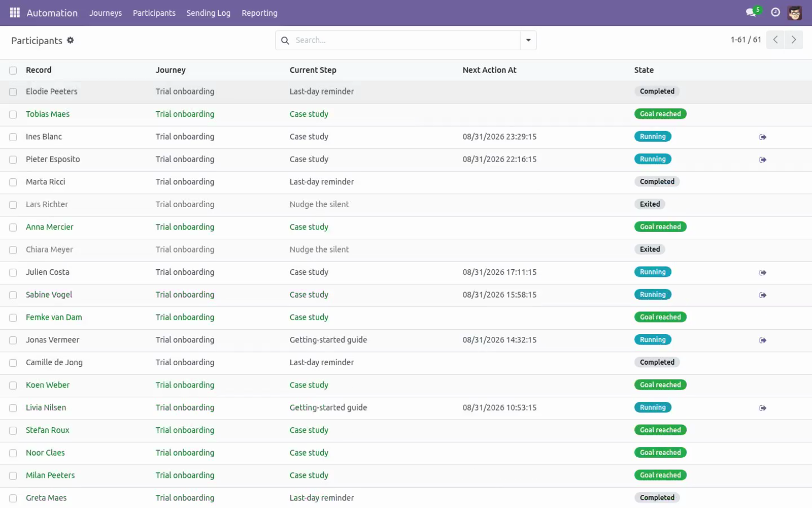Viewport: 812px width, 508px height.
Task: Open the Journeys menu
Action: coord(106,13)
